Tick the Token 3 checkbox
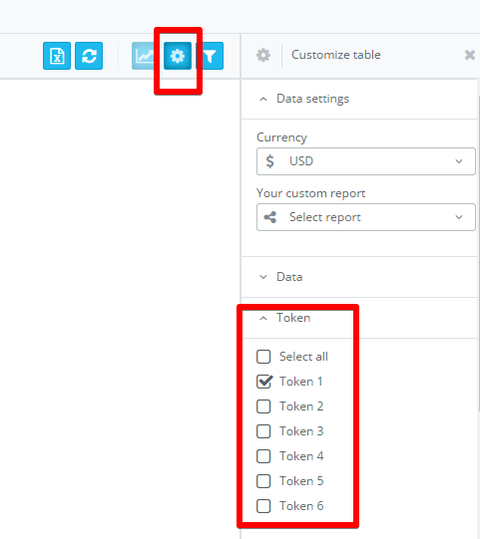 [x=264, y=431]
